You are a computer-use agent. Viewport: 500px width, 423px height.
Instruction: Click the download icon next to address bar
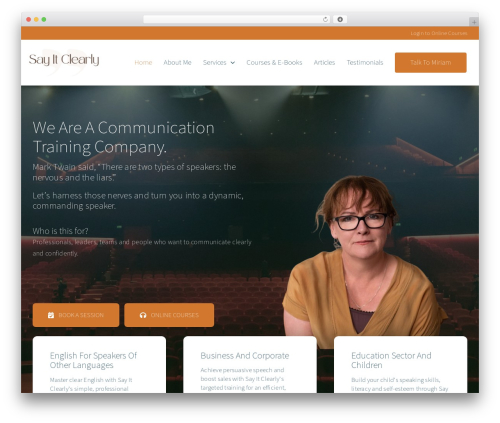click(340, 19)
